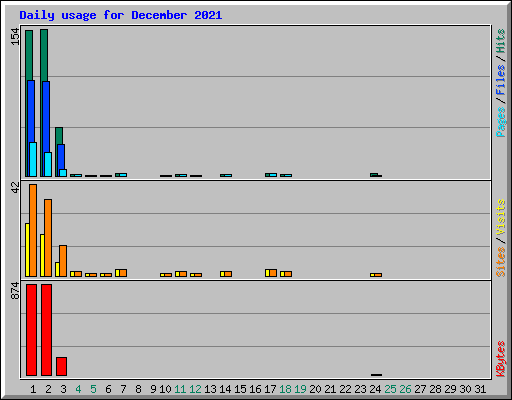
Task: Click day label 24 on the x-axis
Action: tap(376, 389)
